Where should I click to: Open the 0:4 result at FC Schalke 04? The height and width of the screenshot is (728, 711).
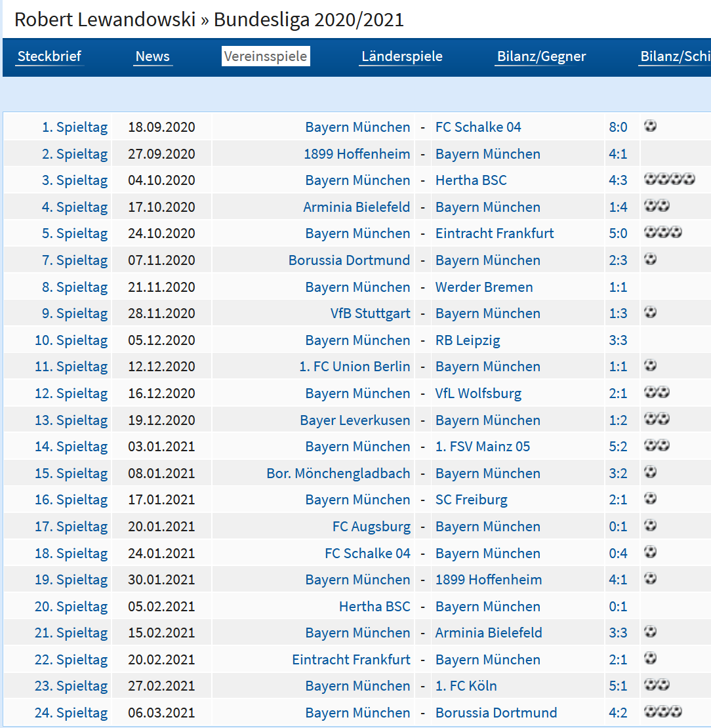coord(618,554)
